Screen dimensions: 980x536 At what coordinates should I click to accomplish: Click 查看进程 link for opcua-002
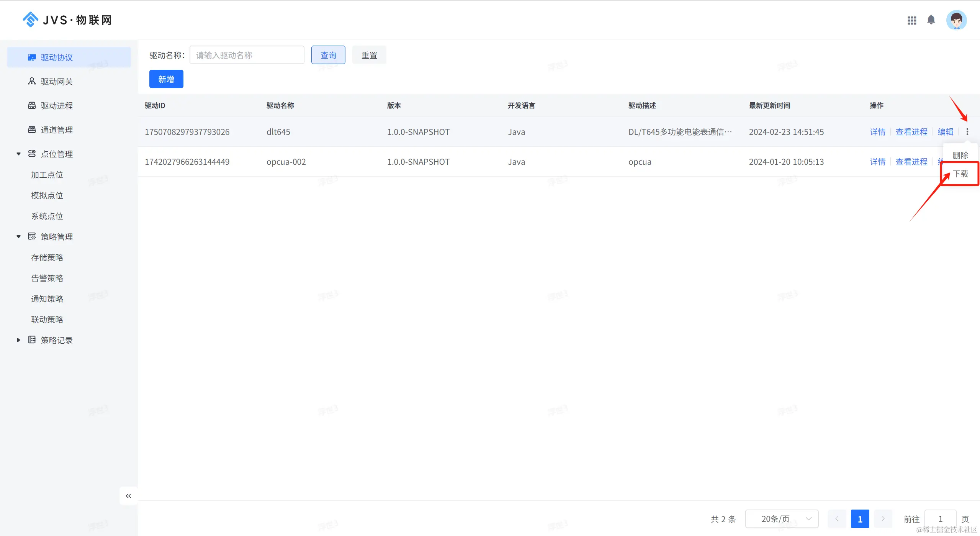911,162
